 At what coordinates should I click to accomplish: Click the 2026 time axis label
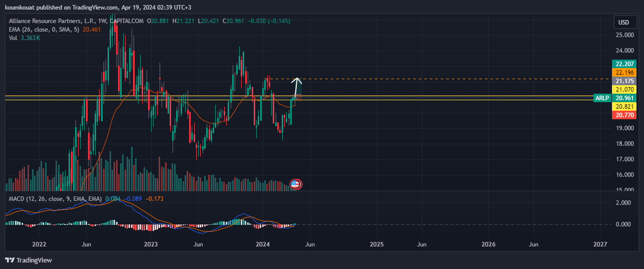coord(488,244)
